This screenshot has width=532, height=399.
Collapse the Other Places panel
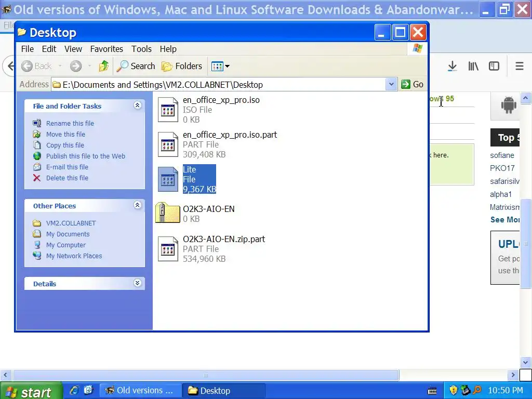(137, 205)
